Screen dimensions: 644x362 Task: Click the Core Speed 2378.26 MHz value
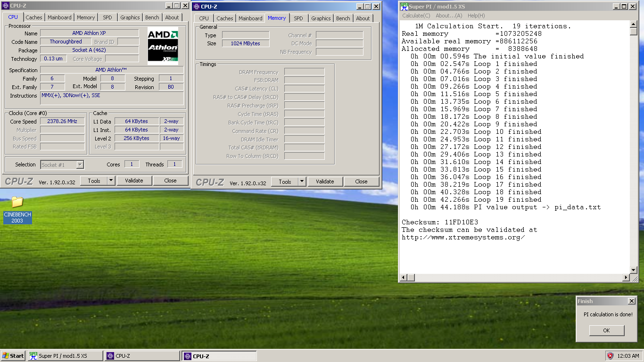(x=62, y=121)
